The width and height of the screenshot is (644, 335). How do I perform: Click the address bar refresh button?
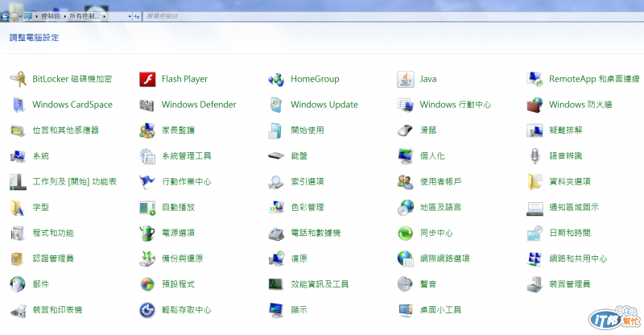[137, 16]
